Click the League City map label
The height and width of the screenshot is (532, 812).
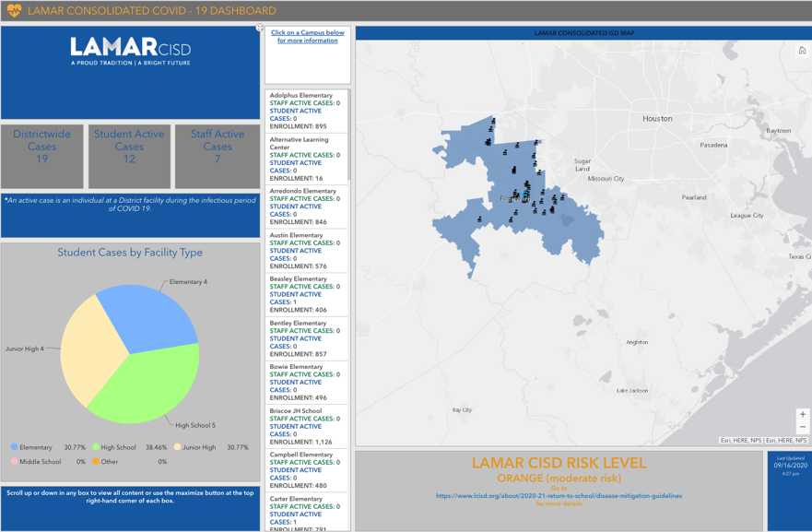click(x=747, y=216)
